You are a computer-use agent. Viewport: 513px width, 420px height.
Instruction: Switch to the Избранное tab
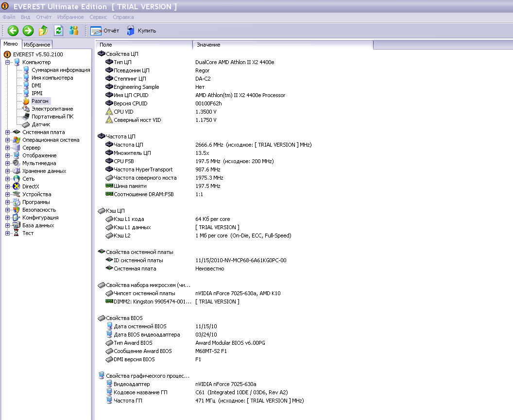coord(37,45)
